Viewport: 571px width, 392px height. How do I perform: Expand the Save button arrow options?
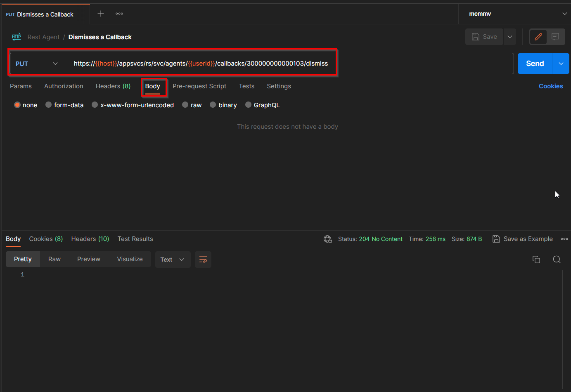510,37
